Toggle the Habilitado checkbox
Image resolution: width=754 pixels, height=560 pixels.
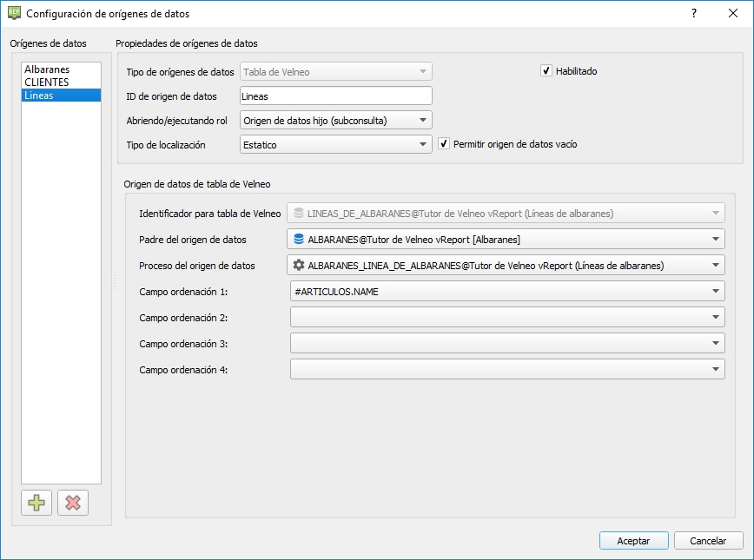pyautogui.click(x=546, y=71)
